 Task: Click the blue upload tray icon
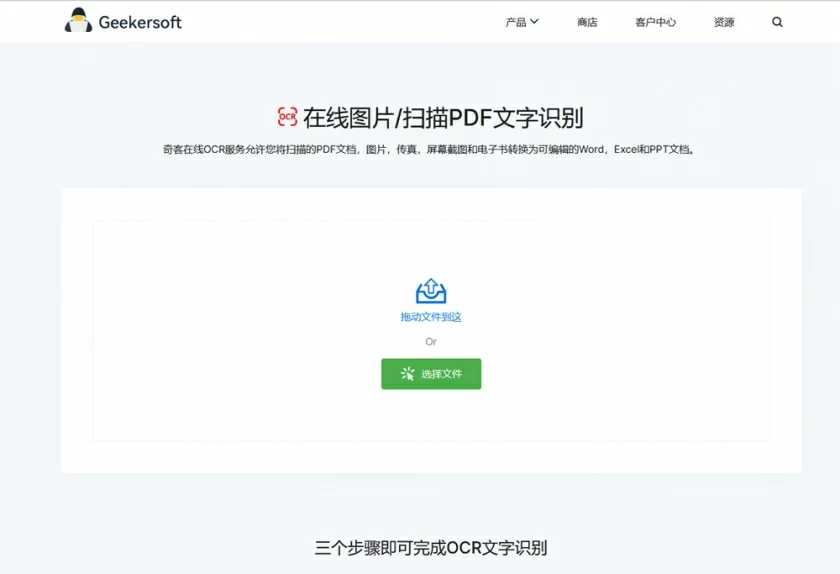coord(431,291)
